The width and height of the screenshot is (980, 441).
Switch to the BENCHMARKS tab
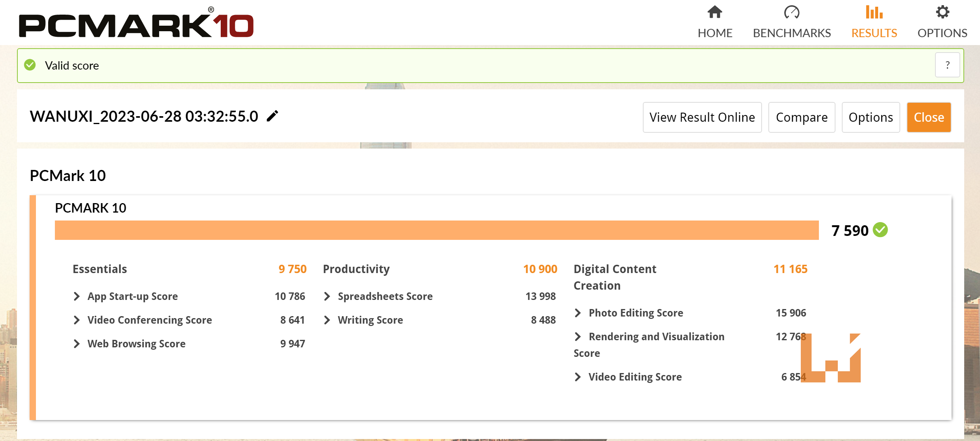click(x=792, y=33)
